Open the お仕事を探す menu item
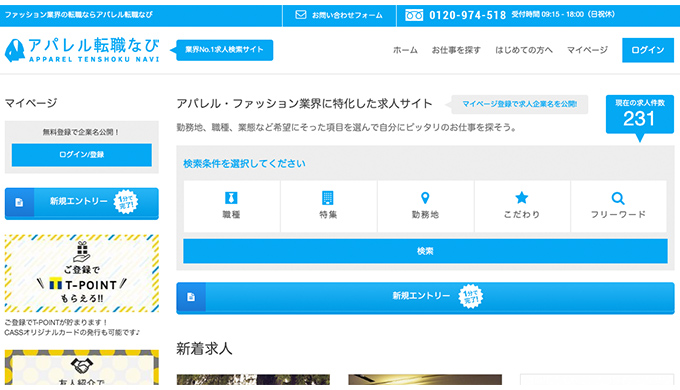The image size is (680, 390). (x=456, y=50)
